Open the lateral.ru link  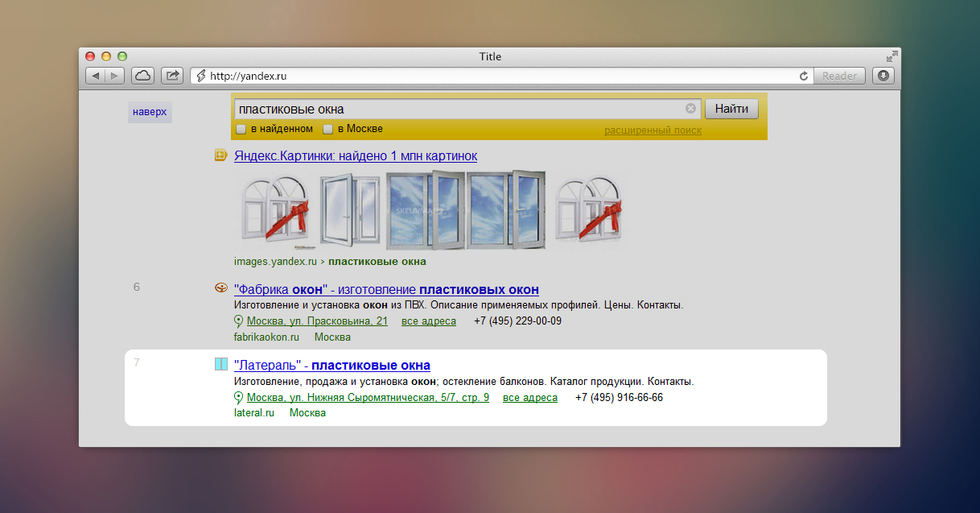(254, 412)
